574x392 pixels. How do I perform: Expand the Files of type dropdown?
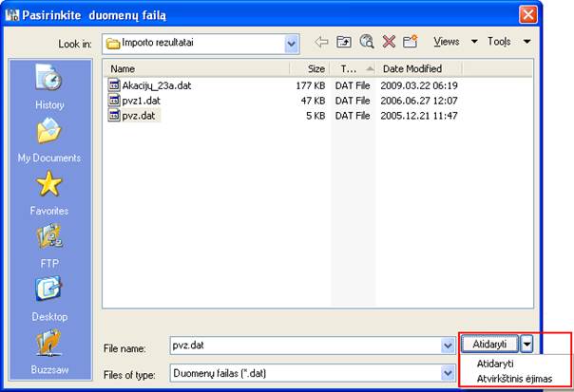click(x=448, y=374)
